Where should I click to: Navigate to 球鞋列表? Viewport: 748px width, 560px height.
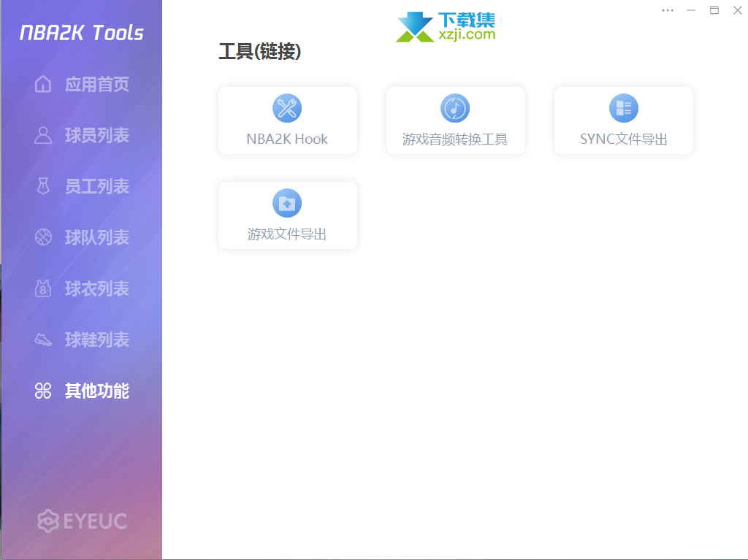[x=97, y=340]
